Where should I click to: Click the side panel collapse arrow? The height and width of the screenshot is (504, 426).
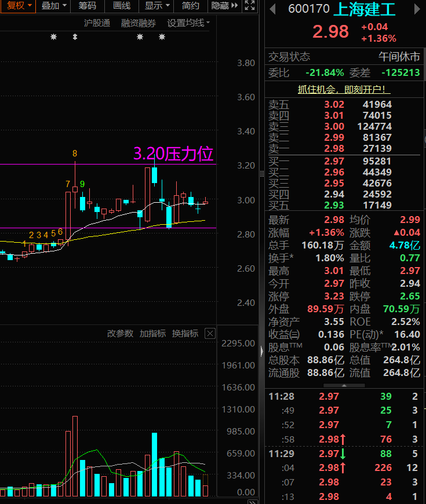(262, 351)
